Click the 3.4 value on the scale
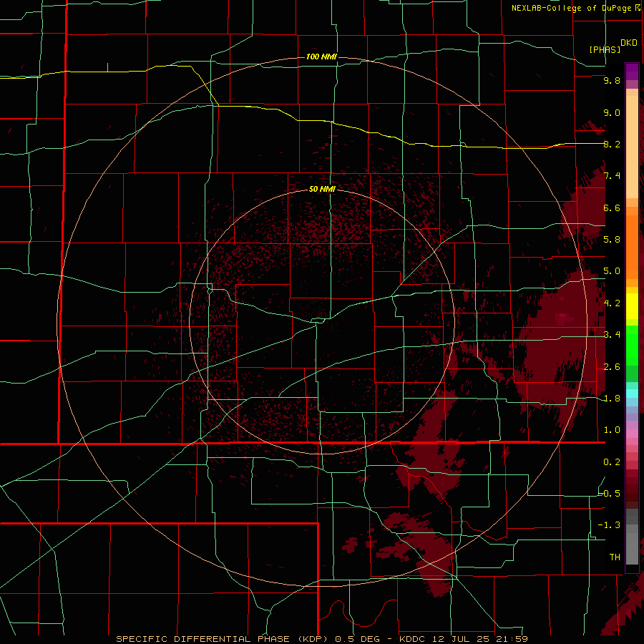This screenshot has height=644, width=644. (x=612, y=335)
